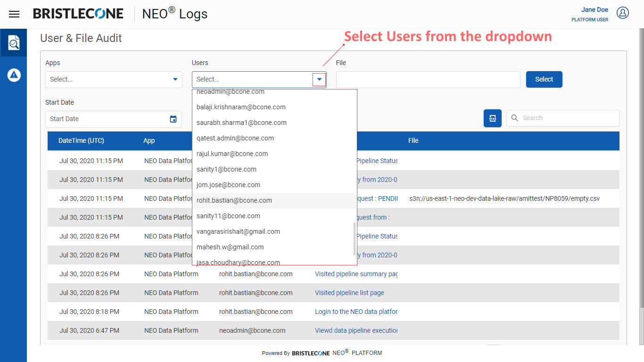Sort by DateTime (UTC) column header
The height and width of the screenshot is (362, 644).
coord(81,140)
